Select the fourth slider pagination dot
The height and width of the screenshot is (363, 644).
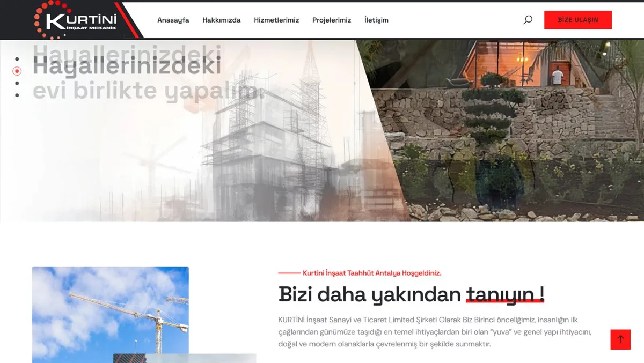[x=17, y=95]
